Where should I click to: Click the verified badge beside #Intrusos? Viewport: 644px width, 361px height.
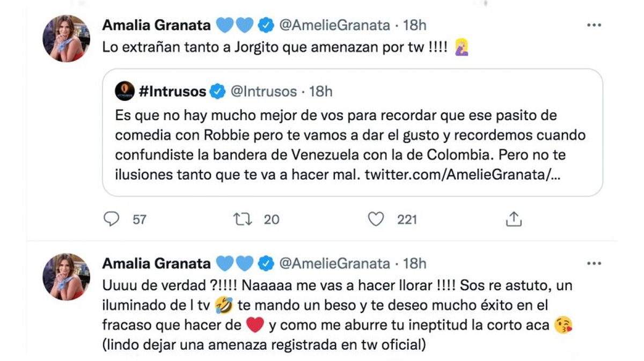[217, 92]
